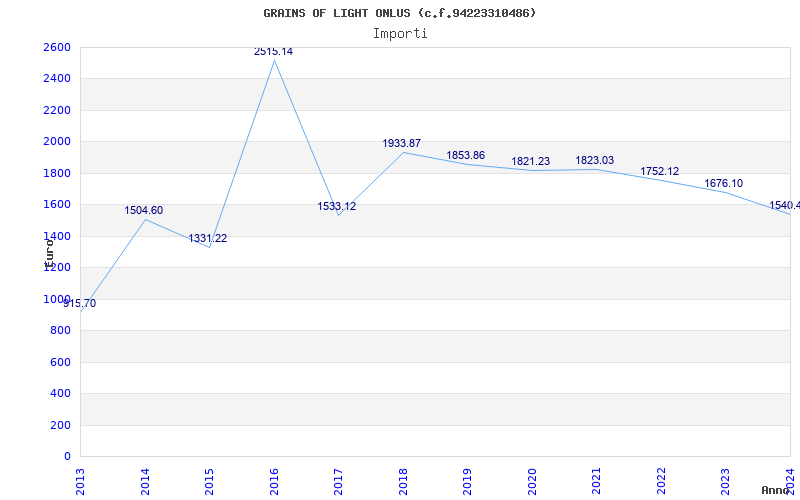Image resolution: width=800 pixels, height=500 pixels.
Task: Click the 1821.23 data label
Action: [x=530, y=161]
